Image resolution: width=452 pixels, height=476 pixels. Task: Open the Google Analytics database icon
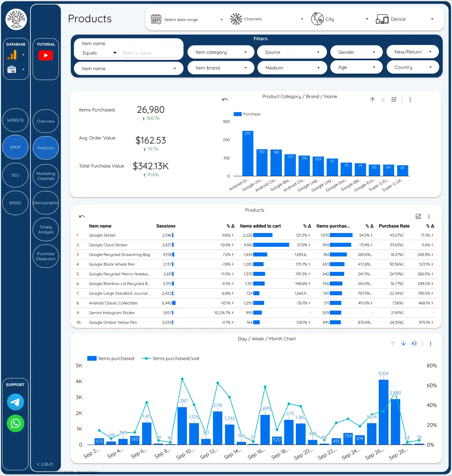click(x=12, y=55)
